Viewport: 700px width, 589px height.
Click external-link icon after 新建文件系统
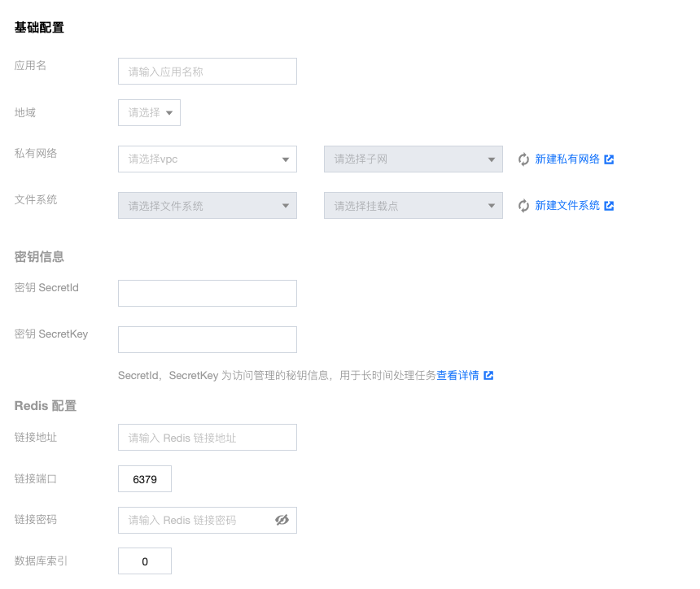[609, 206]
